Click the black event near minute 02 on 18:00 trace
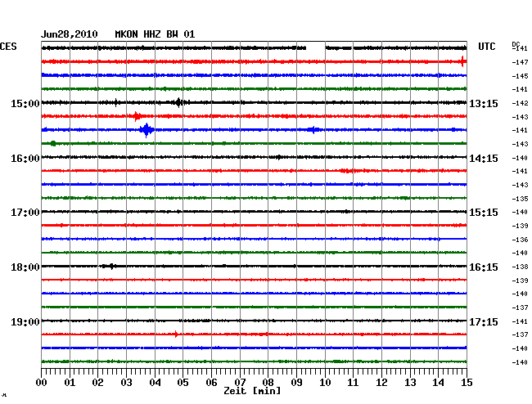 [x=110, y=266]
